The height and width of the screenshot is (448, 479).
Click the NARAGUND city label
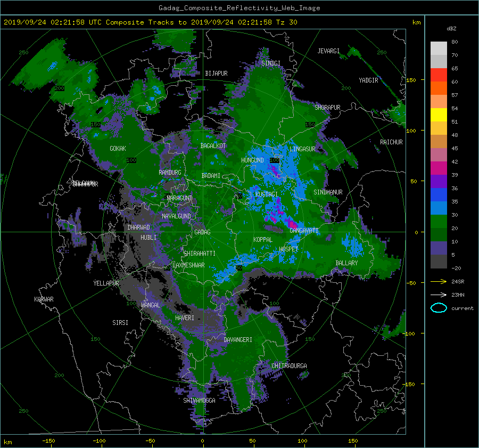pyautogui.click(x=180, y=198)
